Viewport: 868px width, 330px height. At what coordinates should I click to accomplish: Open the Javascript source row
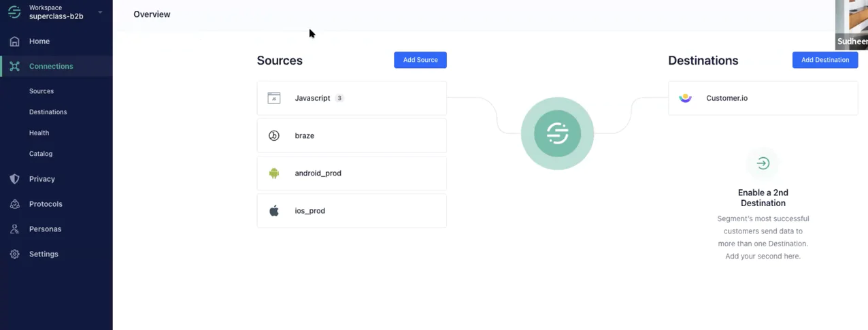(351, 98)
